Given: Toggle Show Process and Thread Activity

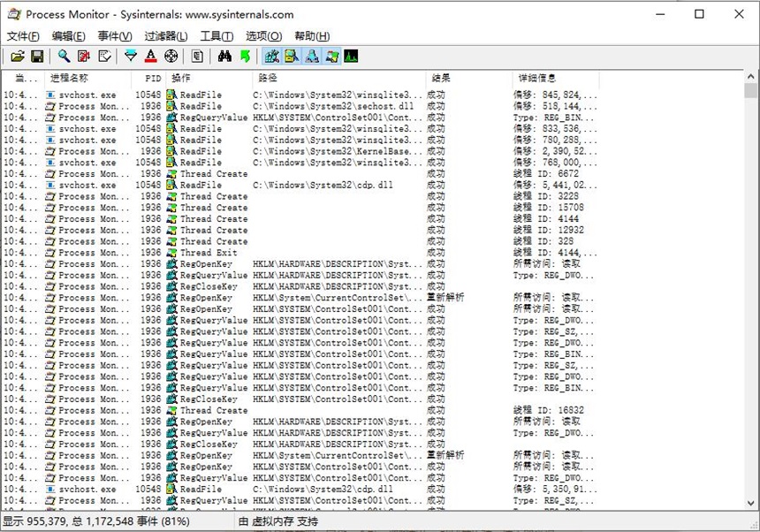Looking at the screenshot, I should 331,57.
